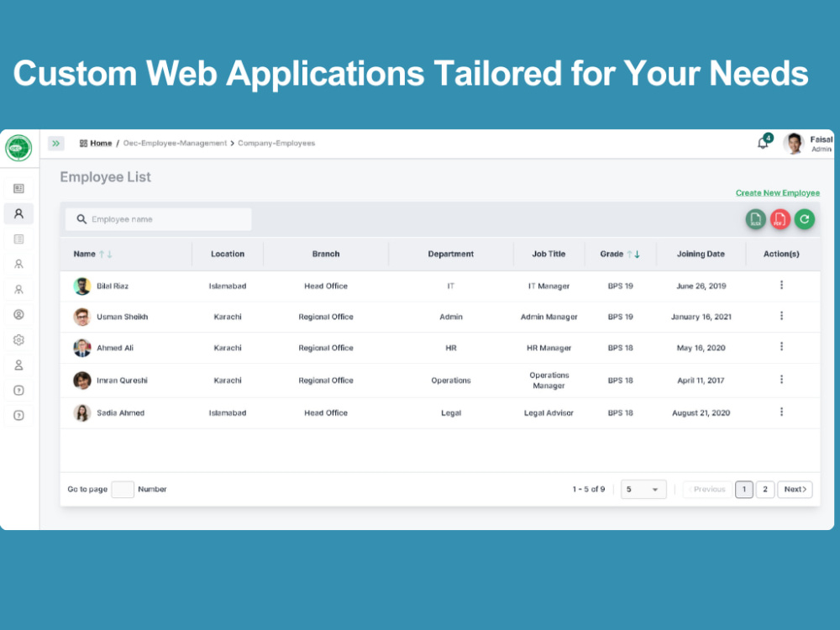Open the rows-per-page dropdown showing 5
Image resolution: width=840 pixels, height=630 pixels.
click(643, 489)
